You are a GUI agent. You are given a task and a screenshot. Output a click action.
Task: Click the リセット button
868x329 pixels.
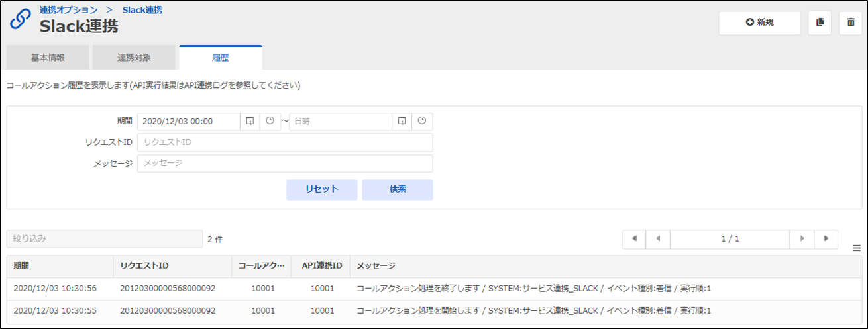(322, 189)
